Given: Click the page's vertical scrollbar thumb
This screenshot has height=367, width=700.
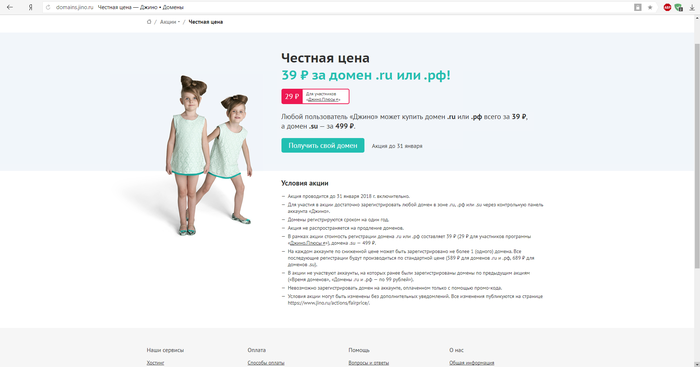Looking at the screenshot, I should click(697, 156).
